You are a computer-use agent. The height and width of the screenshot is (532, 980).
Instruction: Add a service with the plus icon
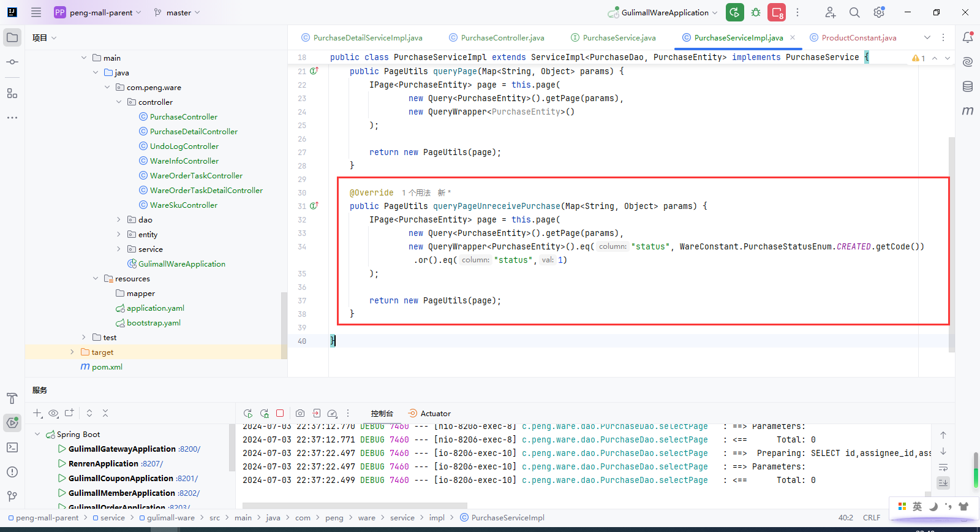click(x=37, y=413)
